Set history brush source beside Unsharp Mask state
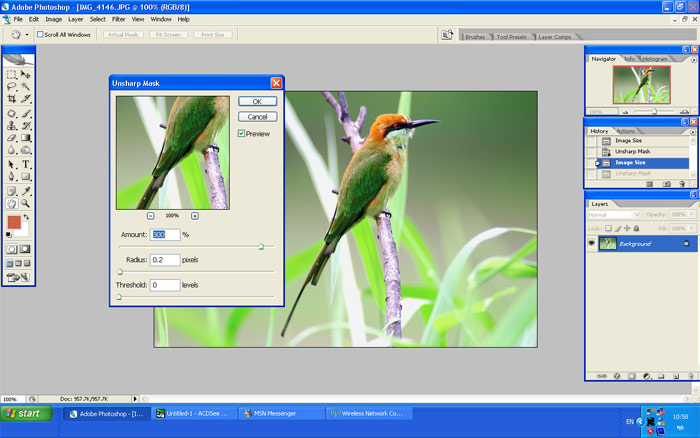This screenshot has height=438, width=700. point(592,151)
